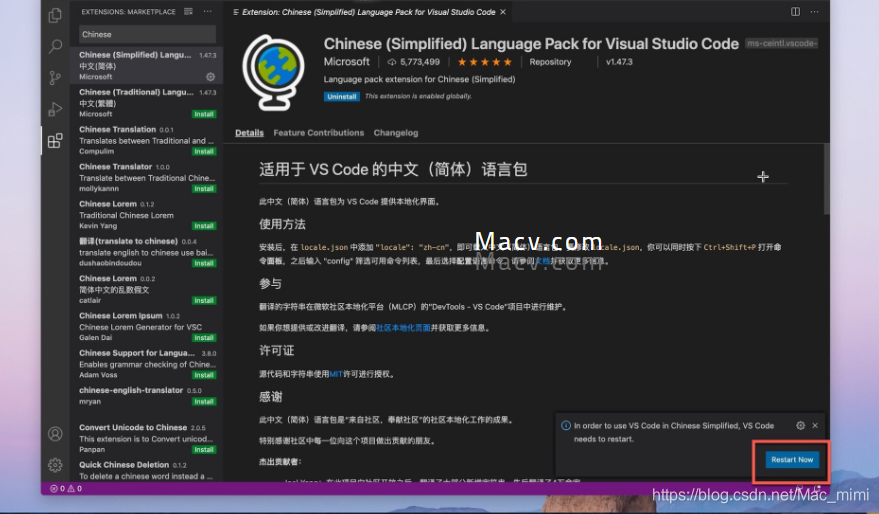Open the Explorer view in activity bar

(55, 15)
